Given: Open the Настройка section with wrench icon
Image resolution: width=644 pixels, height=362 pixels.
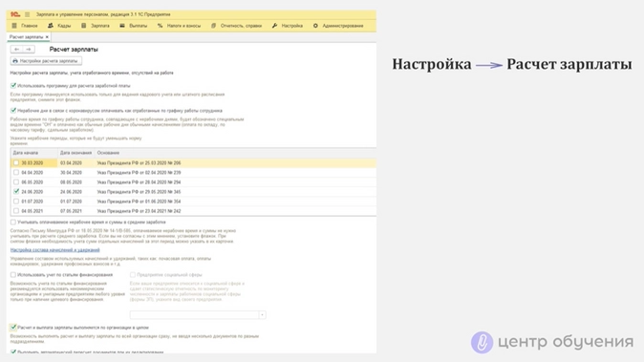Looking at the screenshot, I should (x=288, y=26).
